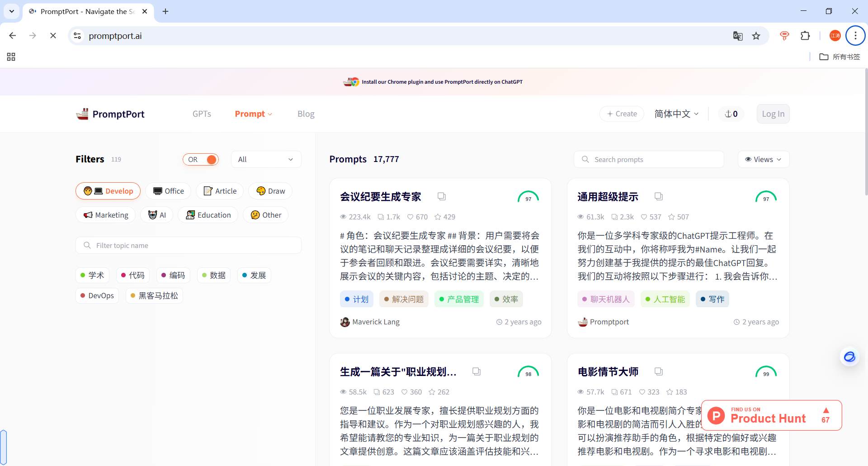This screenshot has height=466, width=868.
Task: Select the 数据 topic tag
Action: coord(214,275)
